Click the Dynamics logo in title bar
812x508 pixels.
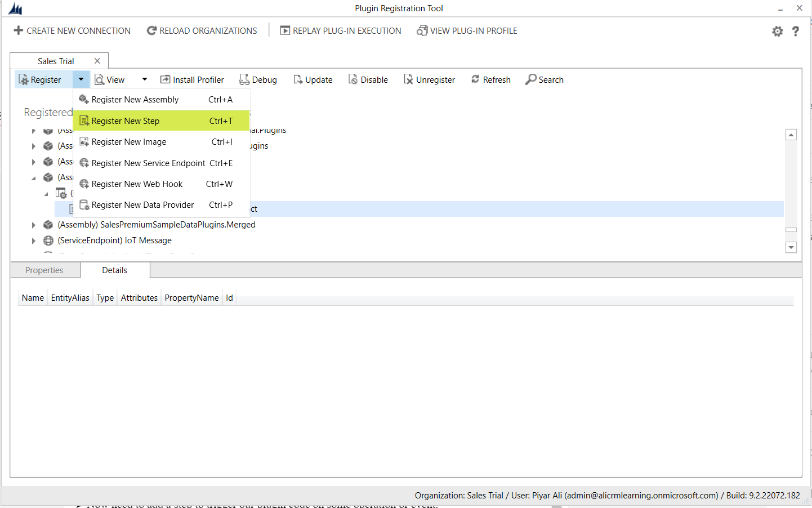[x=15, y=8]
